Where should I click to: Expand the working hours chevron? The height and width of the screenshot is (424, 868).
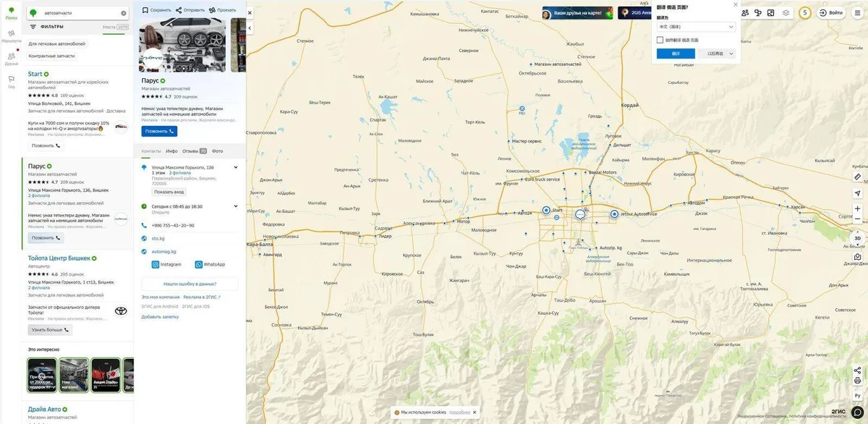[236, 206]
